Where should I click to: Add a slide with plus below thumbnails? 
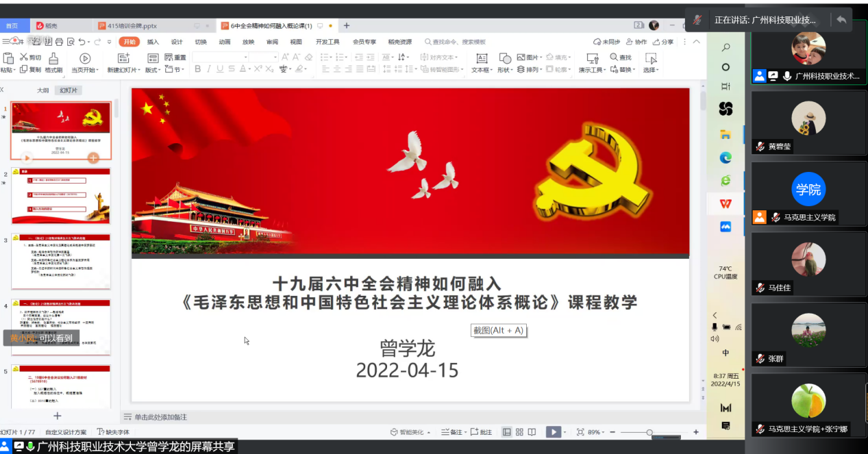tap(58, 416)
